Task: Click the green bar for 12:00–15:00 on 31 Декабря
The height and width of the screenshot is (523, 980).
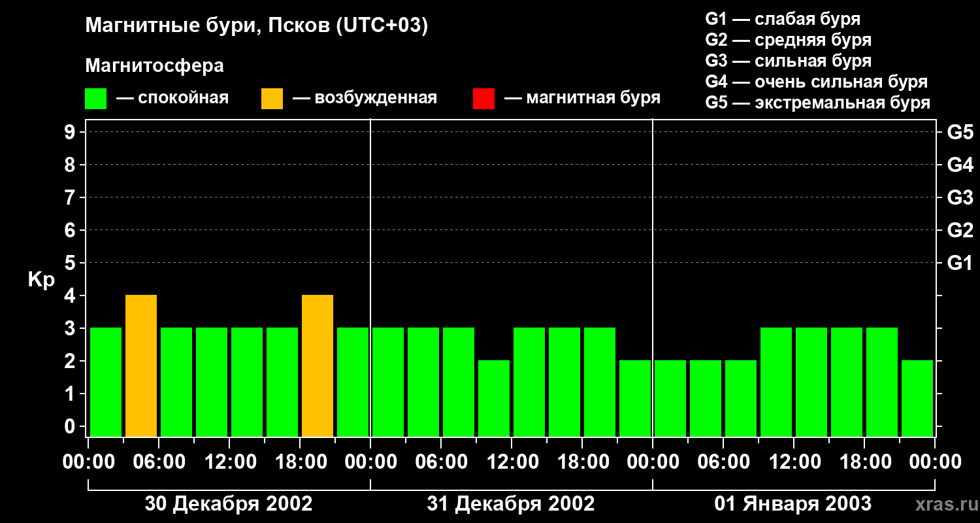Action: [x=529, y=382]
